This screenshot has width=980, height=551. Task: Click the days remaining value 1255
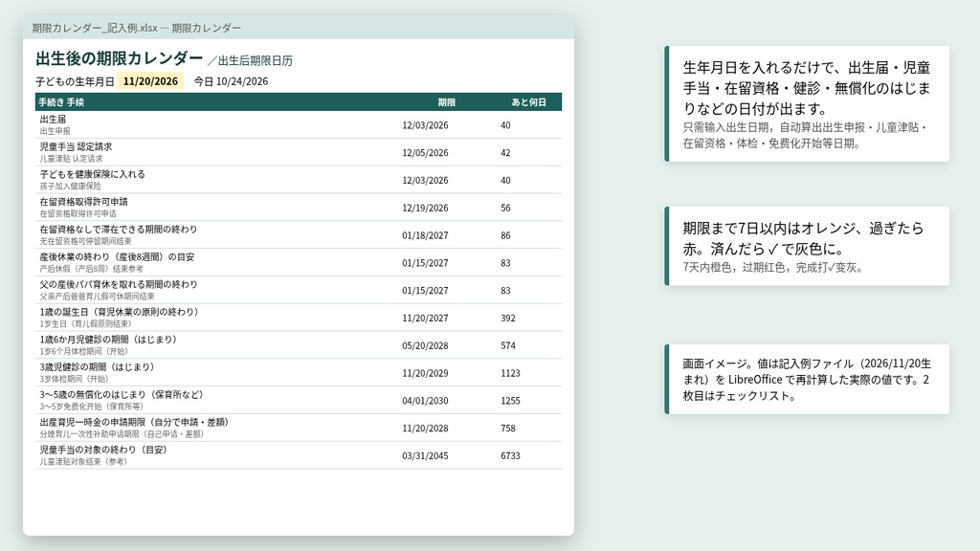pyautogui.click(x=510, y=400)
